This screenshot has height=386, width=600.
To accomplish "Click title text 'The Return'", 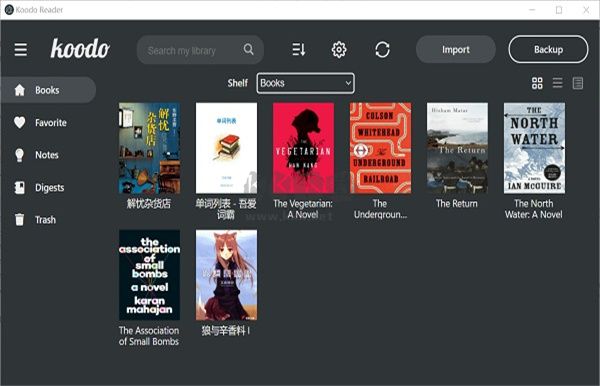I will coord(457,204).
